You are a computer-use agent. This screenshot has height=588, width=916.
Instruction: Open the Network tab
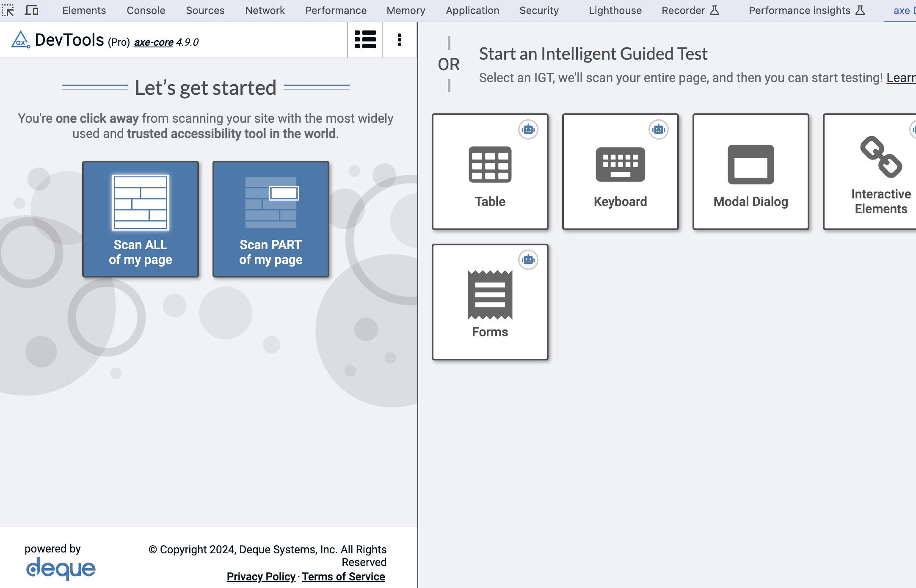(x=265, y=10)
